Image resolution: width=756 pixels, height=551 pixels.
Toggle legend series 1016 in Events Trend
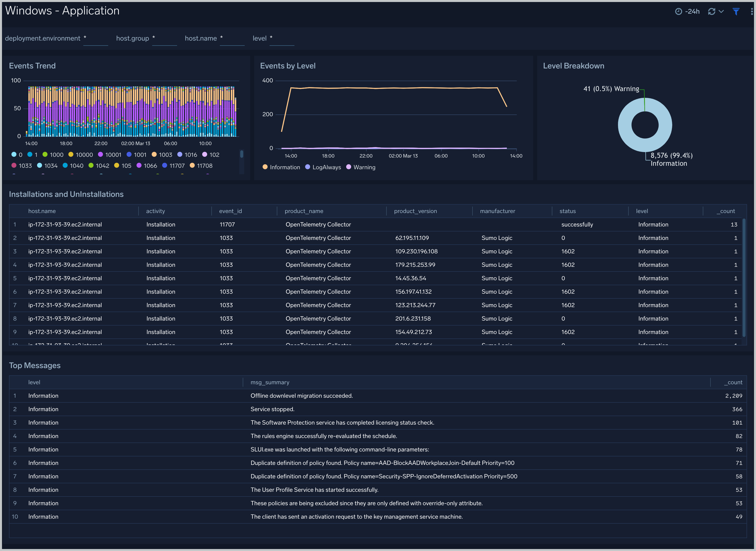187,155
